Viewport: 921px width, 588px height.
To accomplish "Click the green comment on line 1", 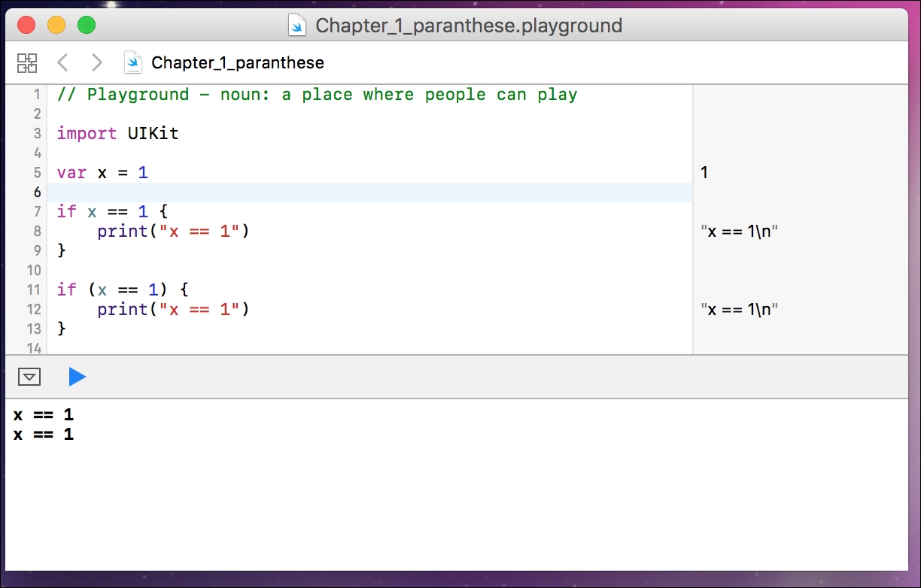I will [317, 95].
